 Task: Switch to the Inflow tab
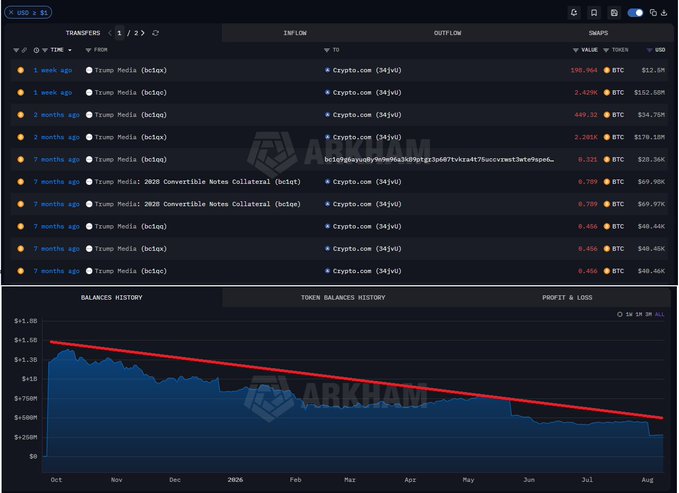[x=295, y=33]
